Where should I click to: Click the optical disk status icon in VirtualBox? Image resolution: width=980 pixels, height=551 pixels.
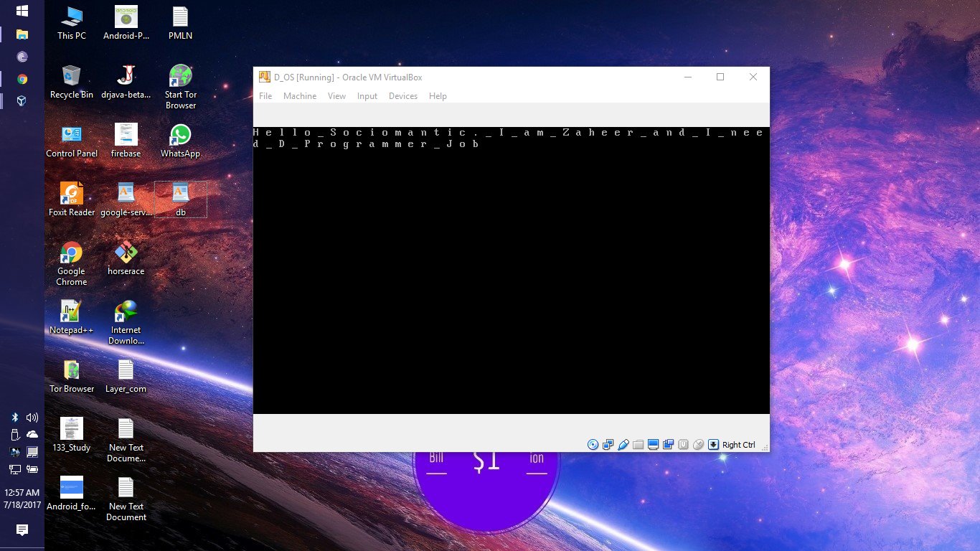click(593, 445)
